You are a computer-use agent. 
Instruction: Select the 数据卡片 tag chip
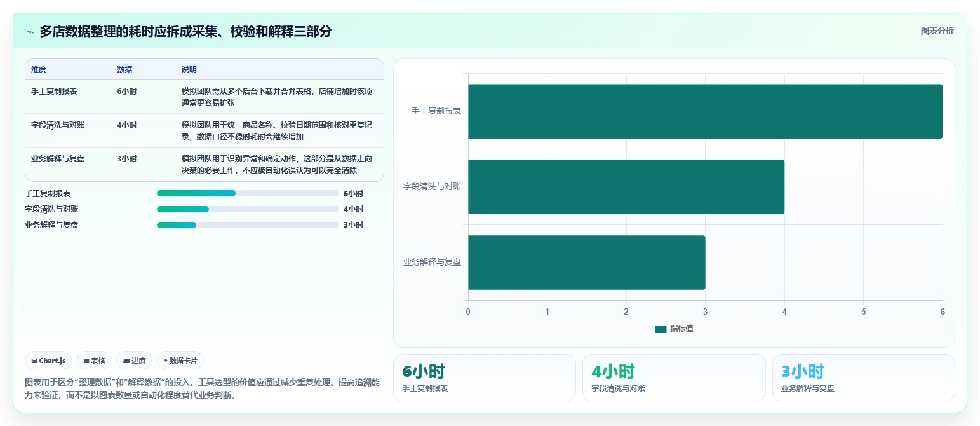coord(180,361)
